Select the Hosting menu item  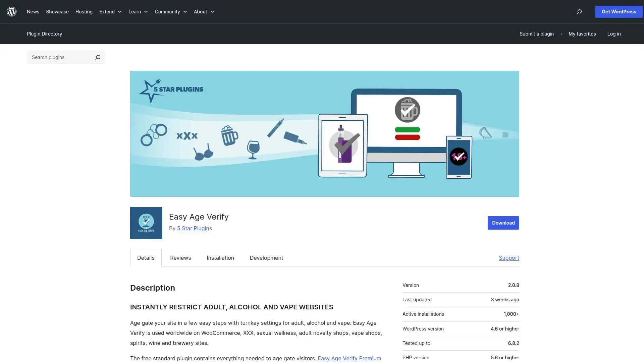[84, 11]
